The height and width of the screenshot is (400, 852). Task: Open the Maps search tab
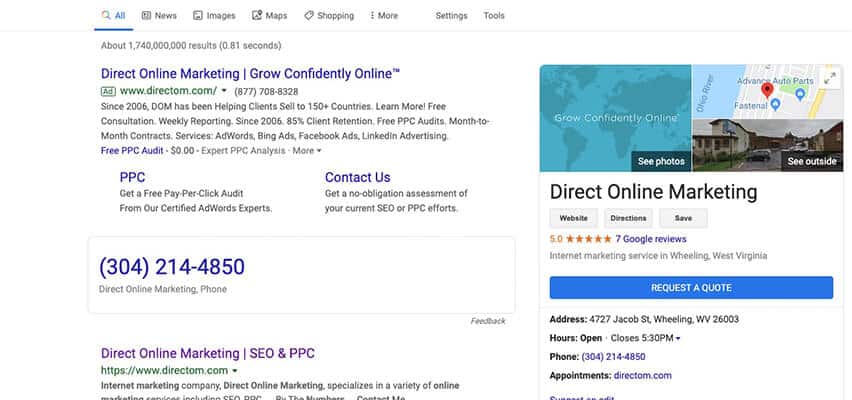point(270,16)
